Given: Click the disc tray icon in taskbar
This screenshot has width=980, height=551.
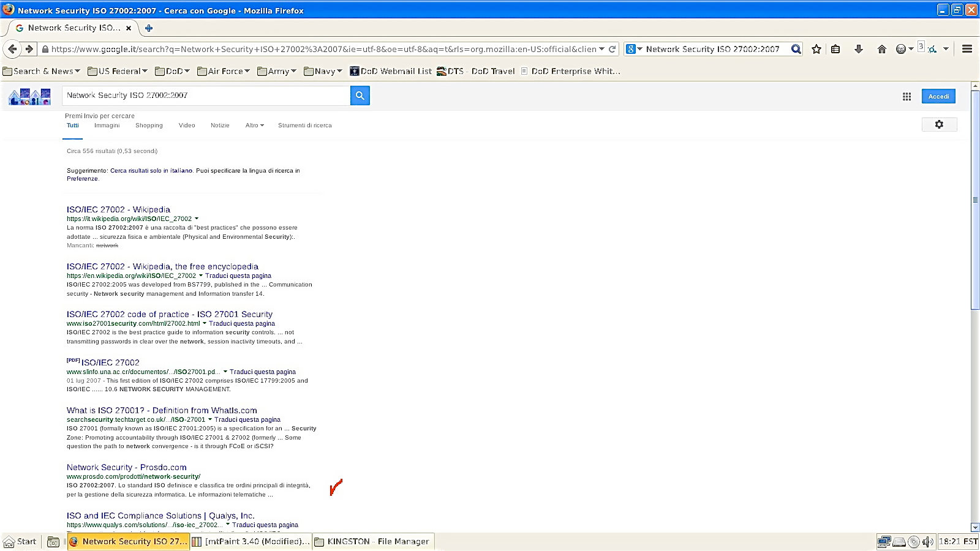Looking at the screenshot, I should [x=913, y=541].
